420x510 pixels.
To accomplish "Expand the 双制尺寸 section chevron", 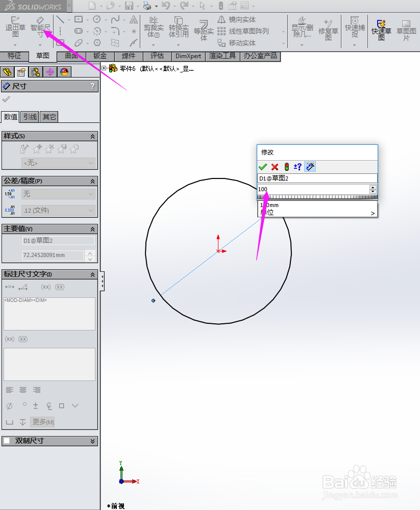I will (x=92, y=441).
